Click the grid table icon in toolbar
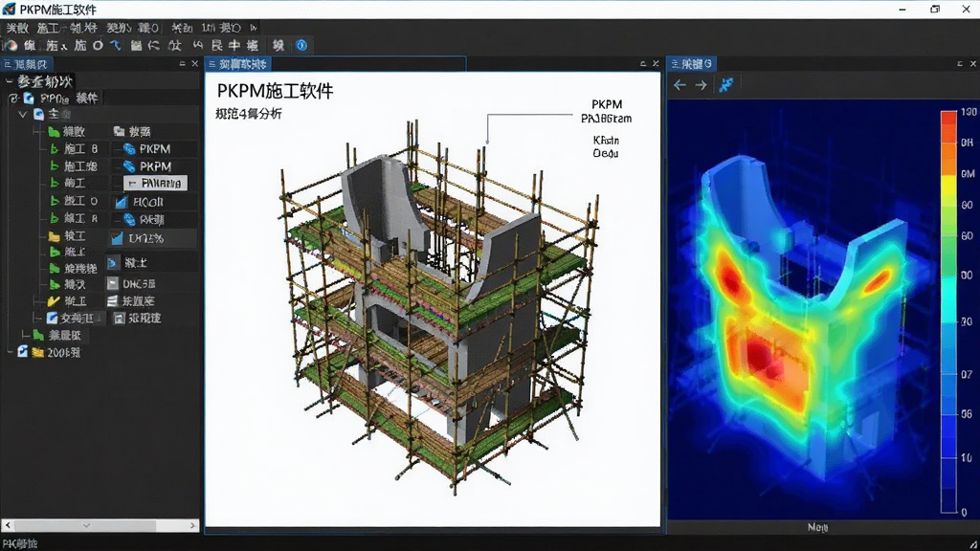Screen dimensions: 980x551 (136, 46)
